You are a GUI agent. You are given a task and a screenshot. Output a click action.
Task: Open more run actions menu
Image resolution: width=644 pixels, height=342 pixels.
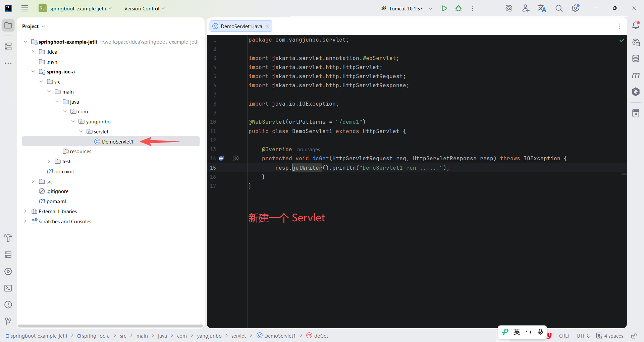click(473, 8)
